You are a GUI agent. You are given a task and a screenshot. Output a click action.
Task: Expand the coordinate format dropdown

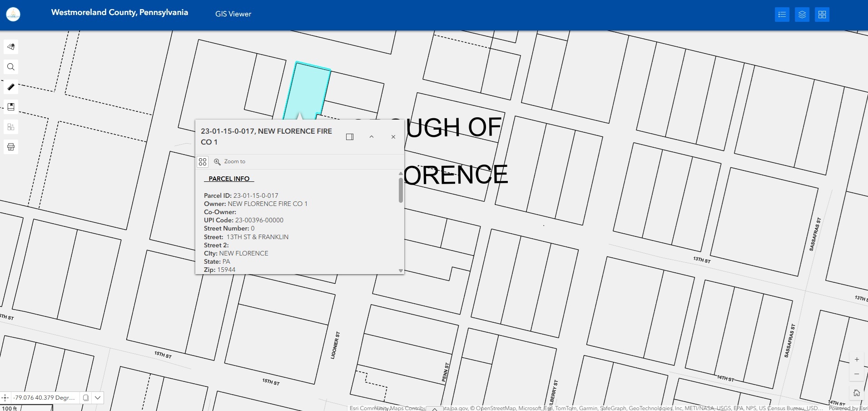[x=98, y=398]
